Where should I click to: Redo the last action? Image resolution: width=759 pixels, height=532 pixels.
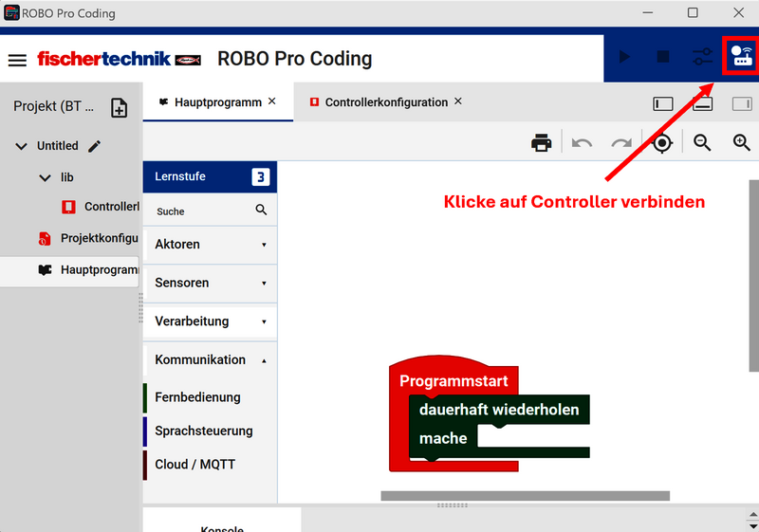[621, 143]
